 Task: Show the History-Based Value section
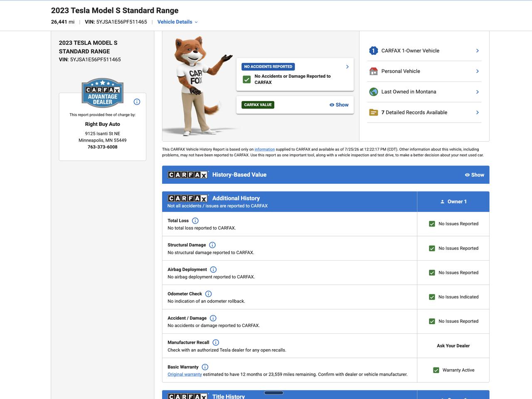[x=474, y=175]
